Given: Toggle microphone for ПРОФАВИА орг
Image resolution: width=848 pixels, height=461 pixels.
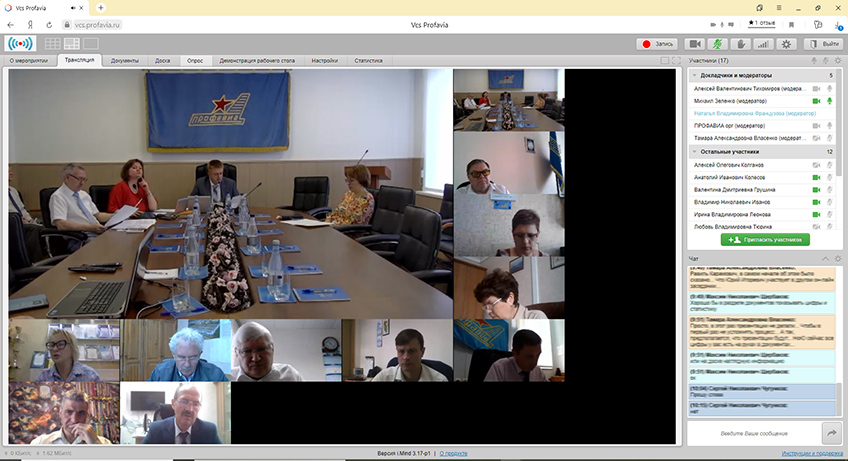Looking at the screenshot, I should click(830, 126).
